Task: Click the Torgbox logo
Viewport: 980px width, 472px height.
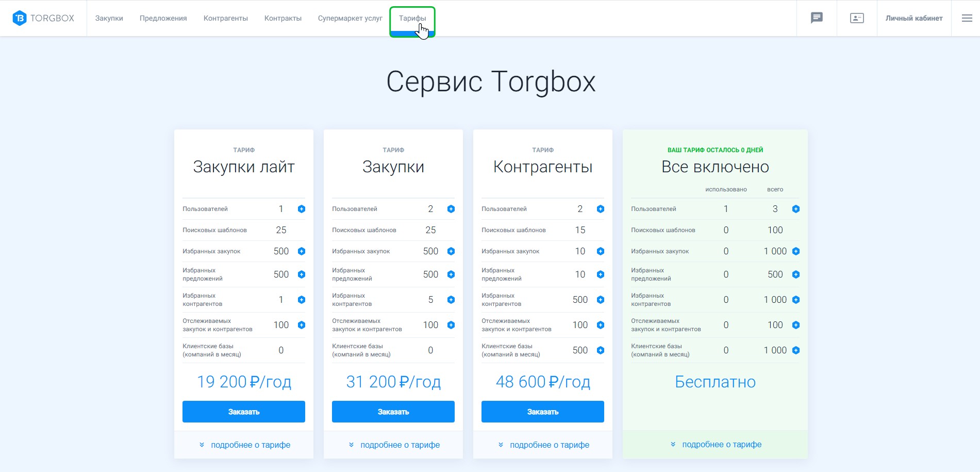Action: tap(43, 18)
